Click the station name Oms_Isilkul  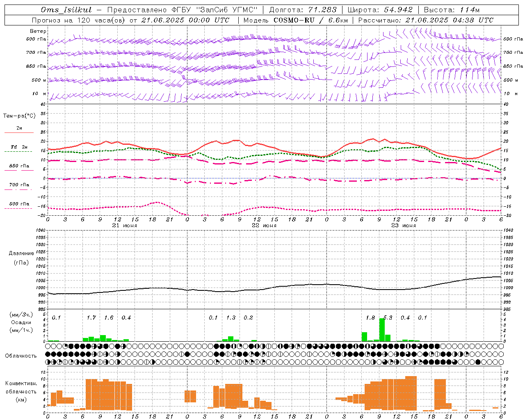66,10
